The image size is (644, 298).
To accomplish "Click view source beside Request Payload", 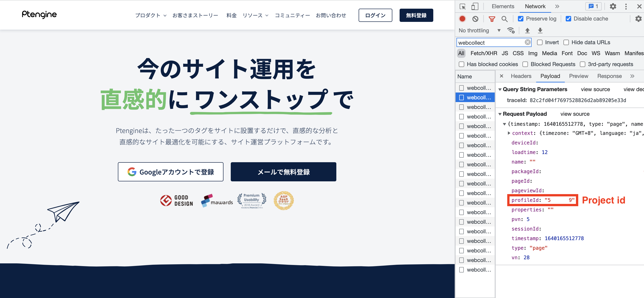I will (x=575, y=114).
